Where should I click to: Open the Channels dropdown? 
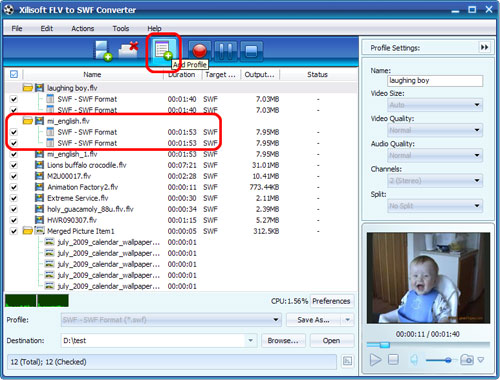click(x=435, y=181)
